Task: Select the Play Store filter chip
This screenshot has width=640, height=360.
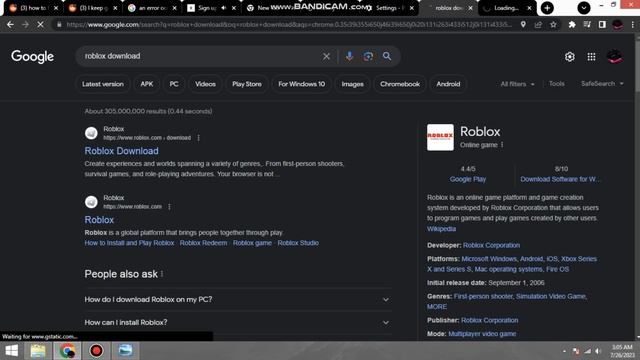Action: (x=247, y=84)
